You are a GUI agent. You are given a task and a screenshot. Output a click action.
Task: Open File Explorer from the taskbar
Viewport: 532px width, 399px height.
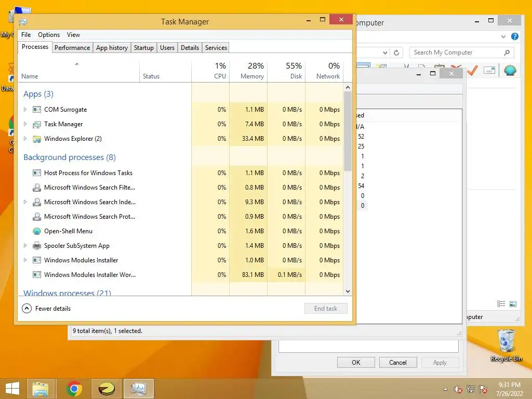pos(41,389)
